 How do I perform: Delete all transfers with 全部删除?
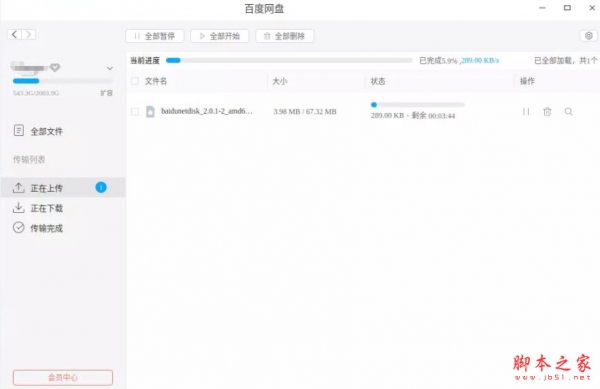pos(285,36)
